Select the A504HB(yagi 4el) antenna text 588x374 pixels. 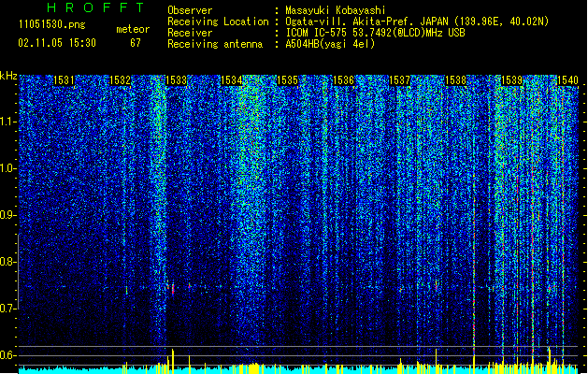[330, 44]
